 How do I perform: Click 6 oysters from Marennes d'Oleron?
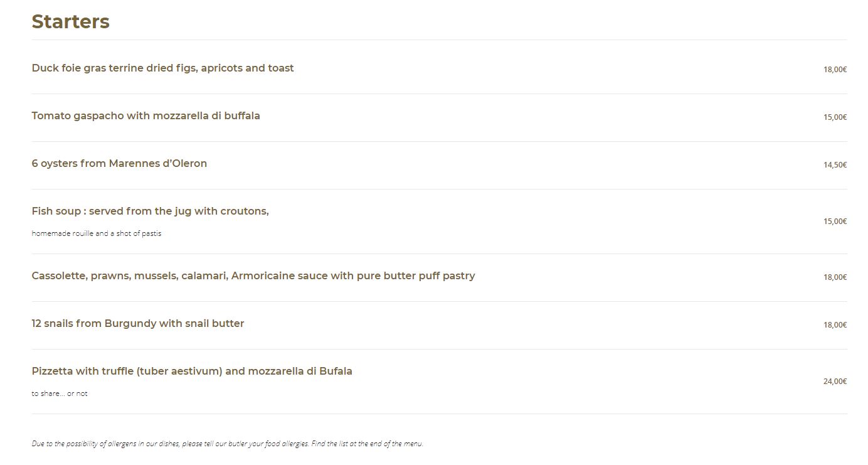[x=119, y=163]
